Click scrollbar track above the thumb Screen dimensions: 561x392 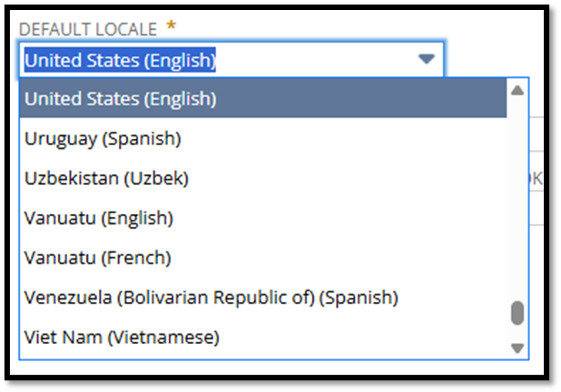click(517, 199)
